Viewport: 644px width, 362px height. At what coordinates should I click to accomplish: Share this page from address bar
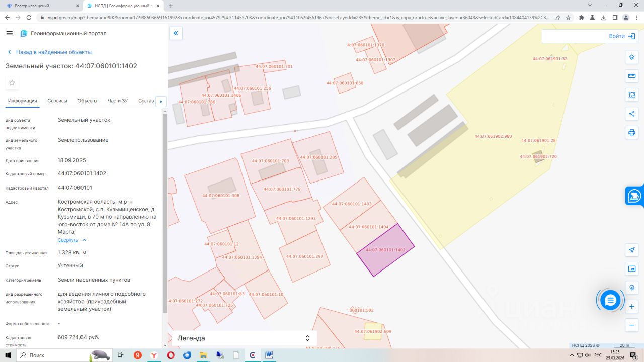pos(557,17)
